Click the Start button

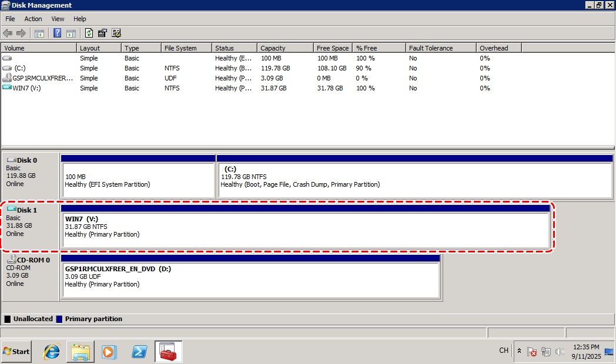[16, 351]
